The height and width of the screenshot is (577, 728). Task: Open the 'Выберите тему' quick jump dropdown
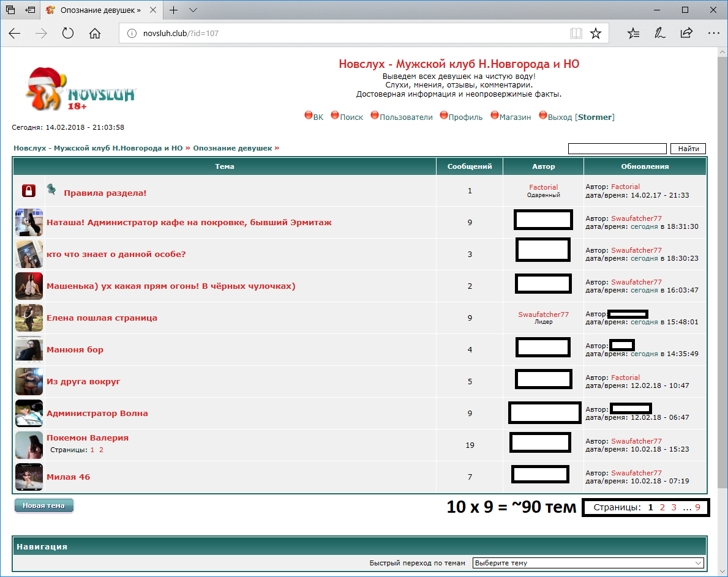588,563
